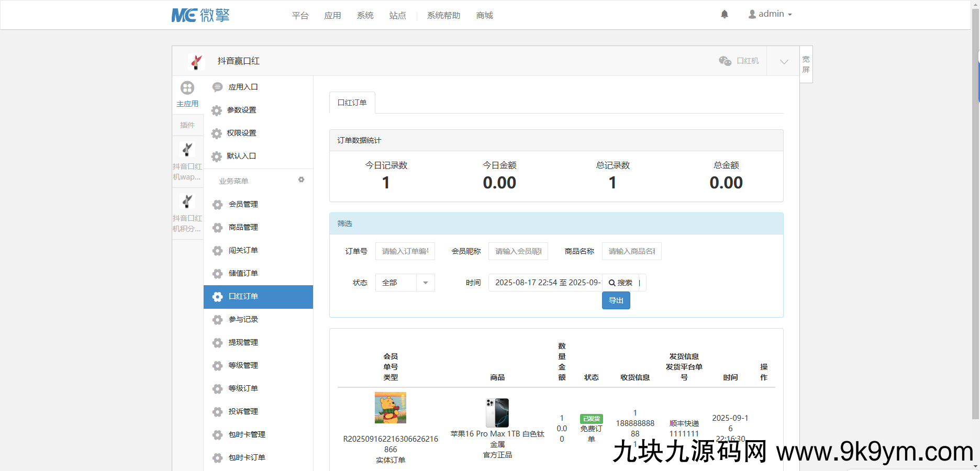Switch to the 口红订单 tab
The width and height of the screenshot is (980, 471).
click(351, 103)
